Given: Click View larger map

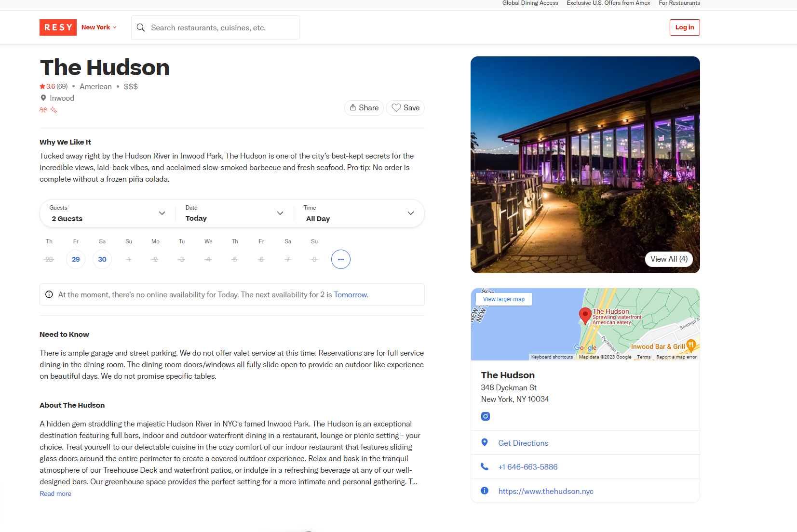Looking at the screenshot, I should [x=504, y=299].
